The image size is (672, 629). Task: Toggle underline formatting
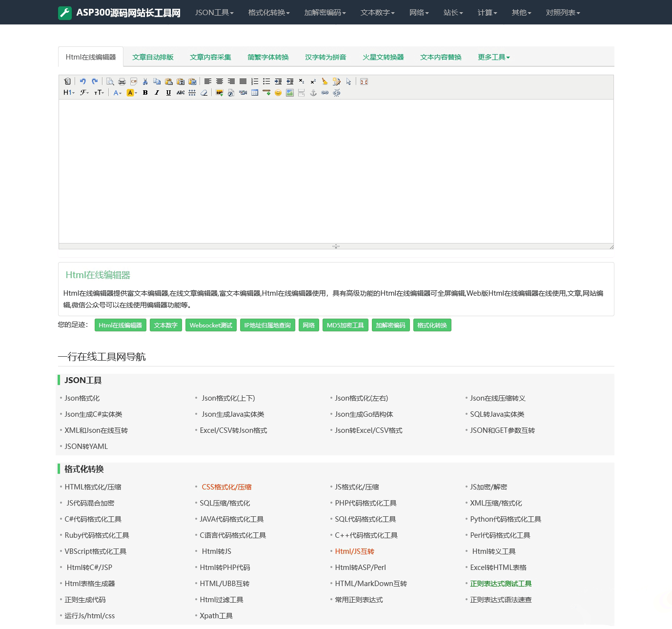[168, 93]
